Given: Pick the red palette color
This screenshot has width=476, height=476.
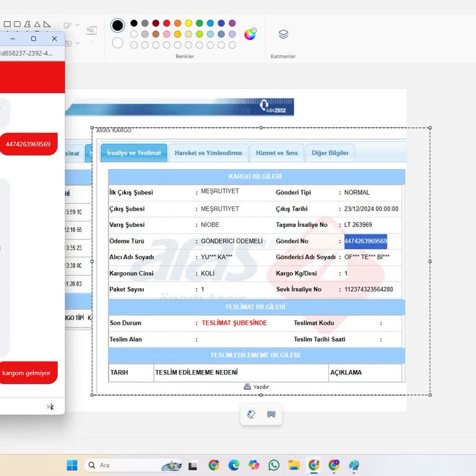Looking at the screenshot, I should click(x=167, y=23).
